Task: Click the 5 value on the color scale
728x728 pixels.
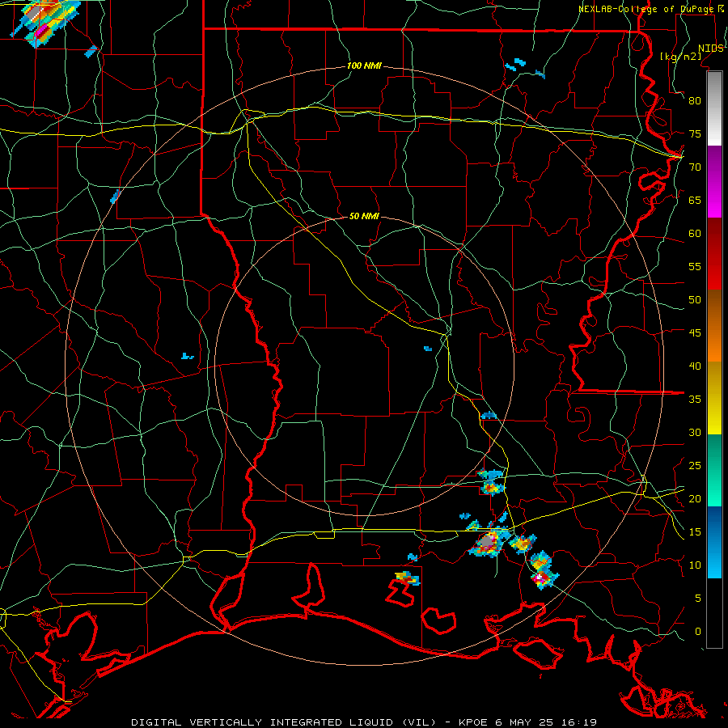Action: point(698,598)
